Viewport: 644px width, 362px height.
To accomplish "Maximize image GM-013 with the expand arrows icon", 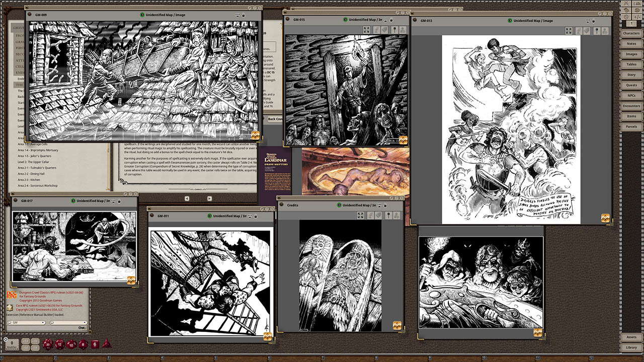I will pos(569,31).
